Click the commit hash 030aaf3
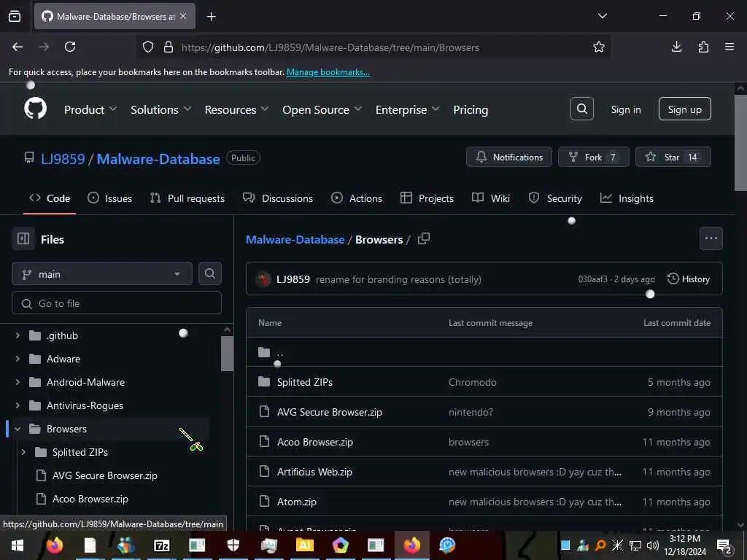Viewport: 747px width, 560px height. [x=592, y=279]
